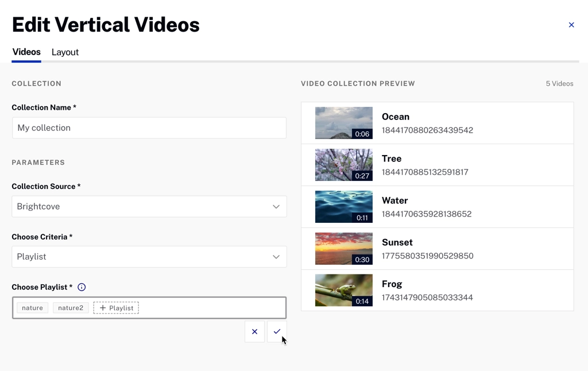Cancel playlist edit with X button
Viewport: 588px width, 371px height.
(x=254, y=331)
